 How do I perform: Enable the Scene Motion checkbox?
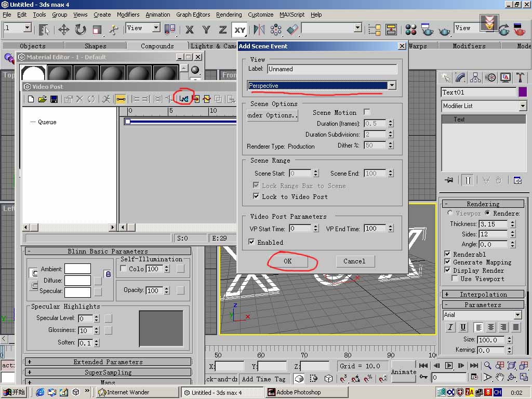tap(367, 112)
